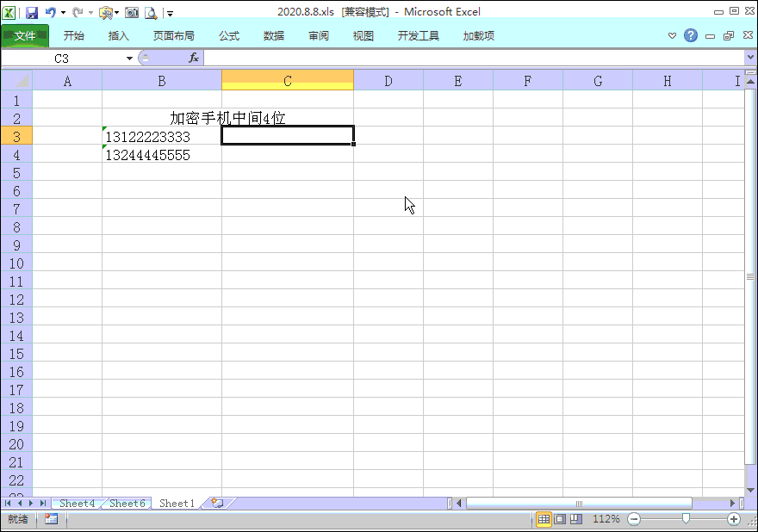Switch to the 数据 ribbon tab
Viewport: 758px width, 532px height.
274,36
